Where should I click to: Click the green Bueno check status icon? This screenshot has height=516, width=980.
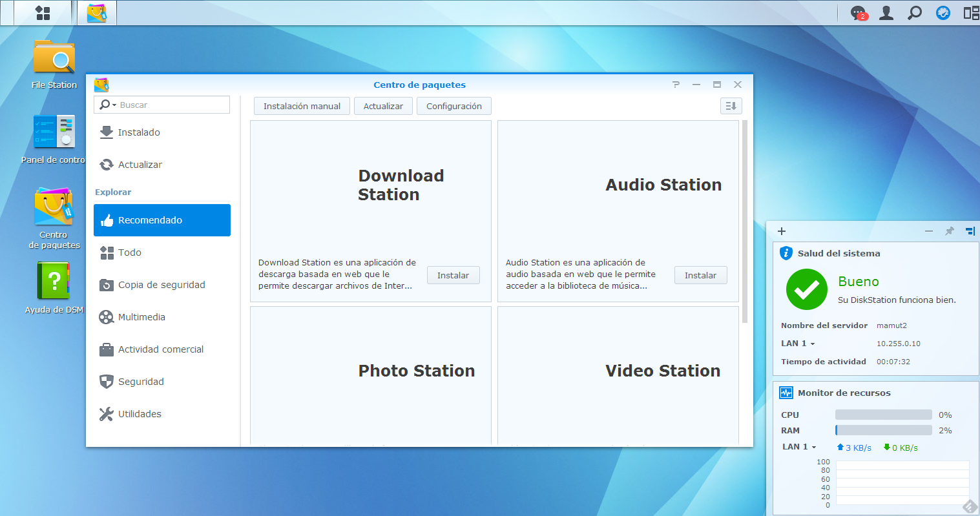807,289
